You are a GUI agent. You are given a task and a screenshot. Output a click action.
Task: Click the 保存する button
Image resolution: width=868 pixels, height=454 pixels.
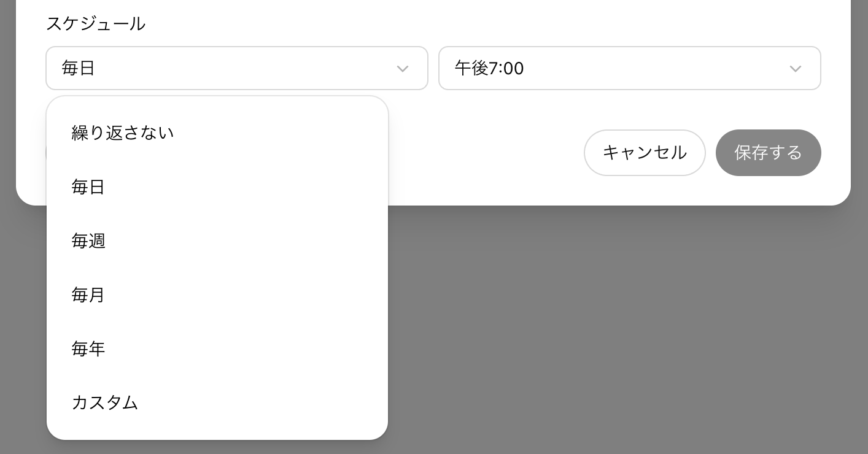pos(768,153)
